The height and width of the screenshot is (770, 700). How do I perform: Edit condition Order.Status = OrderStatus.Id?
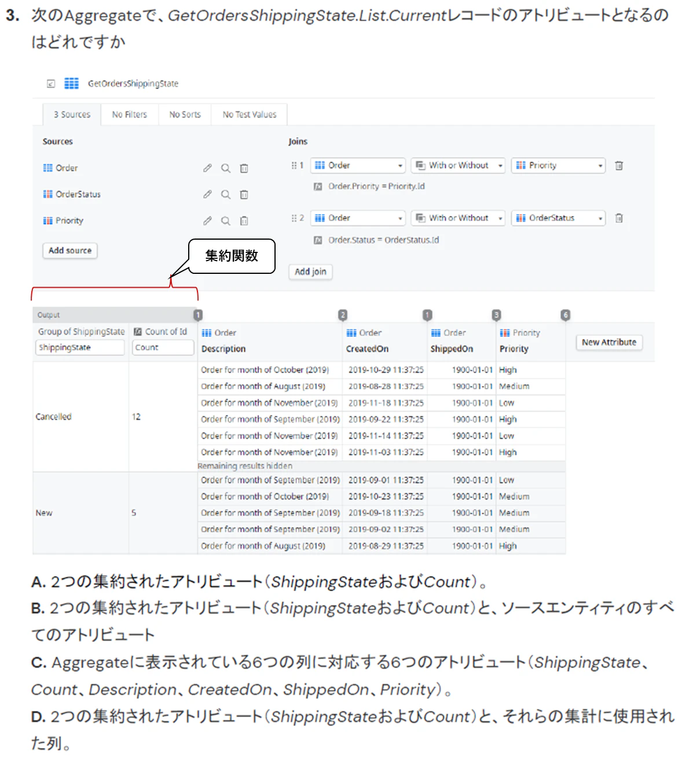383,240
